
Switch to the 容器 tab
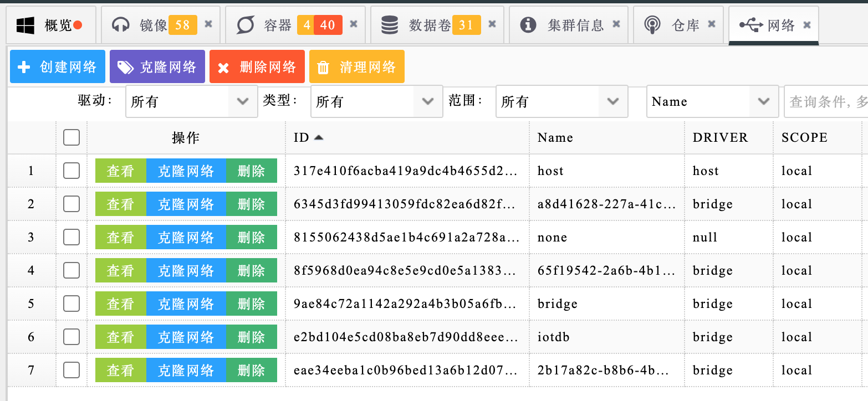(x=295, y=25)
